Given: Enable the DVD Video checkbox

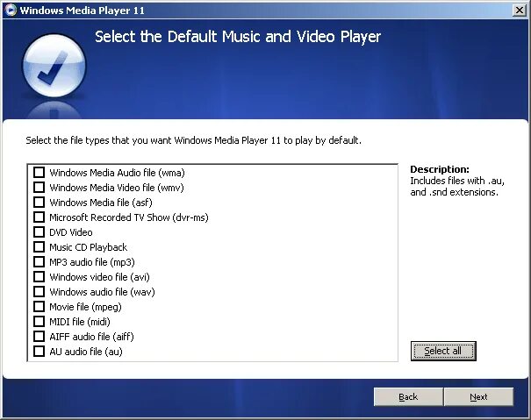Looking at the screenshot, I should 39,231.
